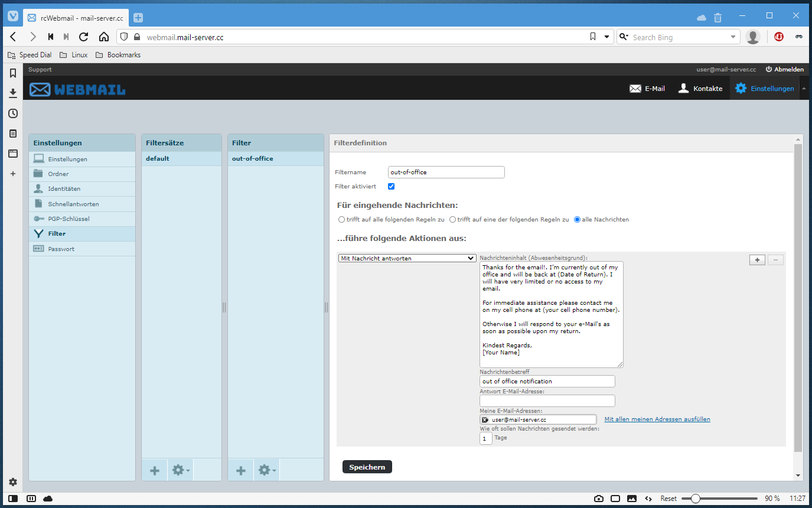The width and height of the screenshot is (812, 508).
Task: Reload the page in browser toolbar
Action: [84, 37]
